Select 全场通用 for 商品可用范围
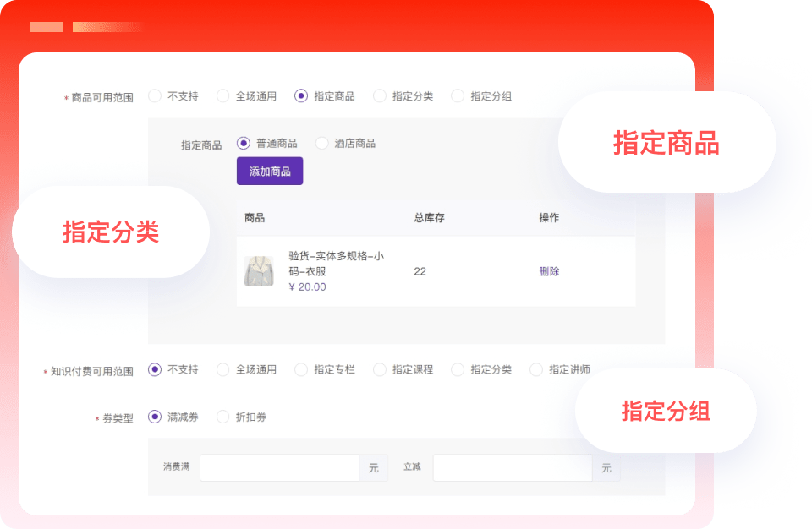The height and width of the screenshot is (529, 812). (x=223, y=96)
